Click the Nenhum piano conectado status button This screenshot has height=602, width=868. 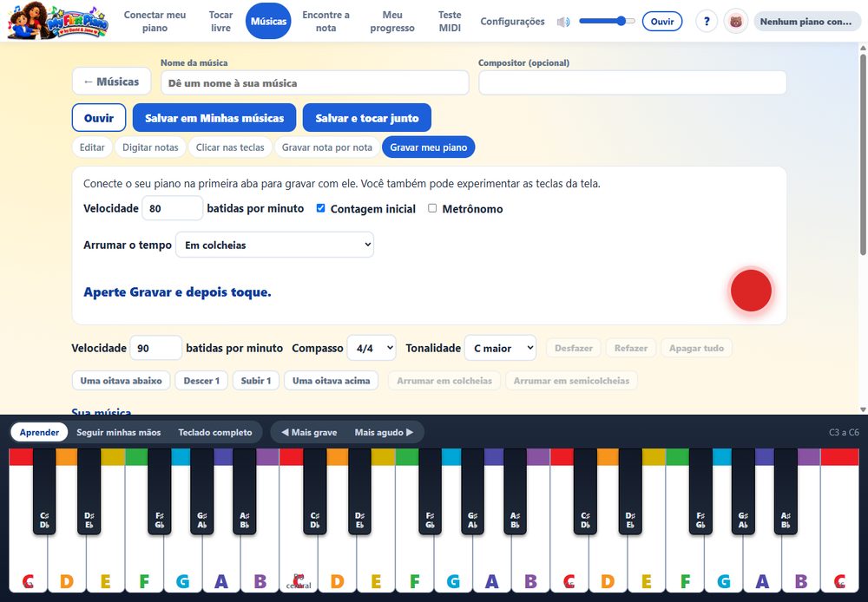pos(807,22)
